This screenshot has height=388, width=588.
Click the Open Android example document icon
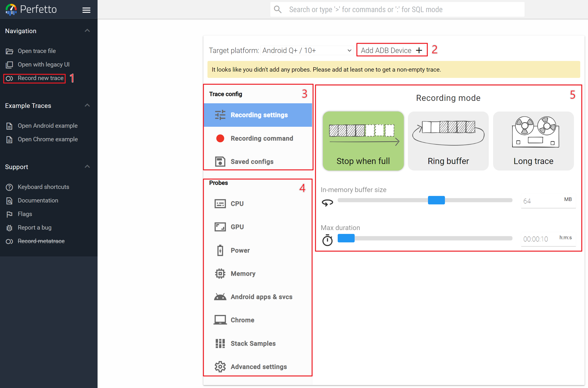click(x=9, y=126)
